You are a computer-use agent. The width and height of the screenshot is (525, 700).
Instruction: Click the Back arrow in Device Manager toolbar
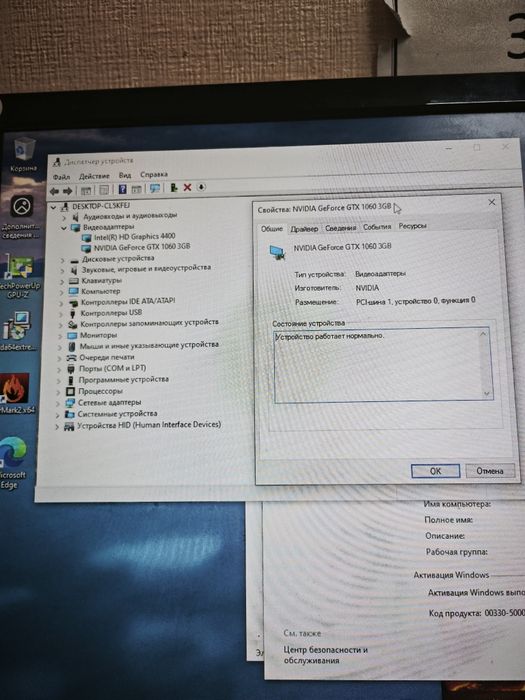coord(54,192)
